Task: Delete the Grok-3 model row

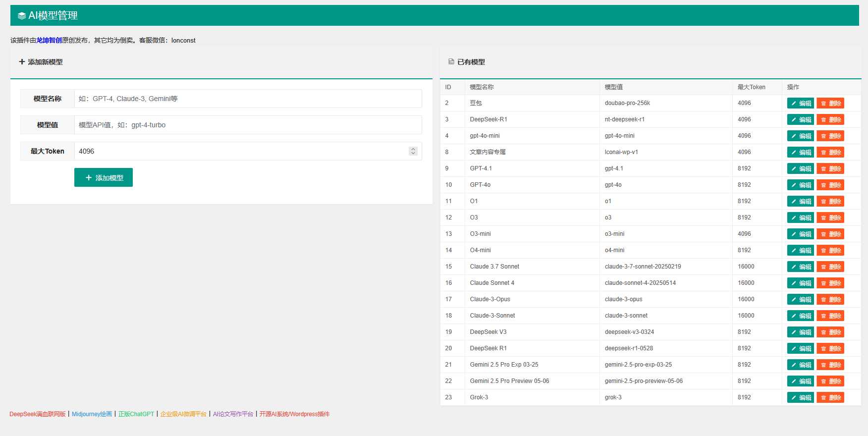Action: tap(830, 397)
